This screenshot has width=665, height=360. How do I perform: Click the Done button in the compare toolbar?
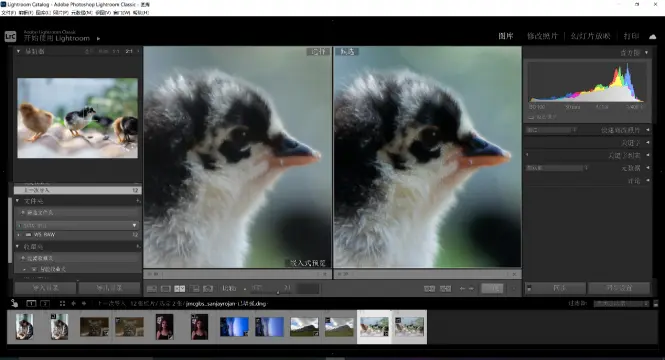492,289
